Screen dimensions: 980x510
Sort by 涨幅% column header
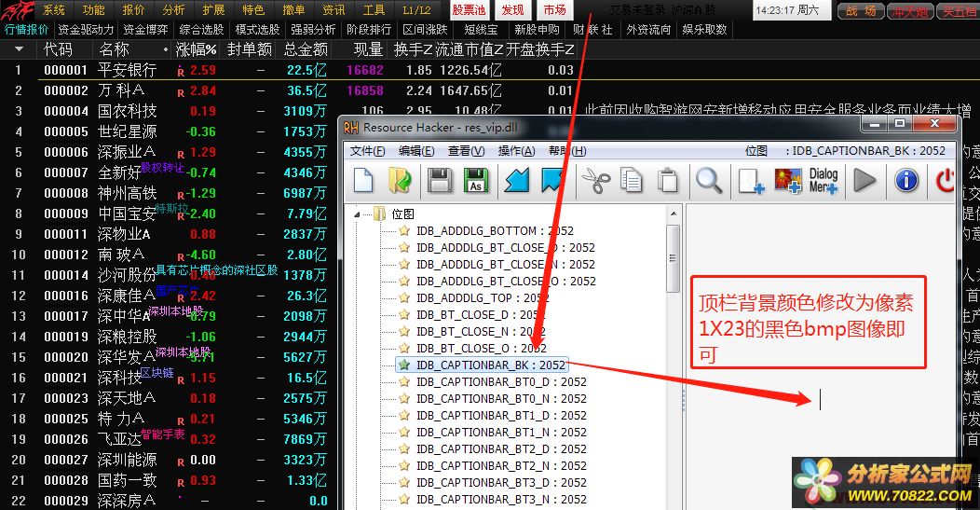tap(197, 48)
